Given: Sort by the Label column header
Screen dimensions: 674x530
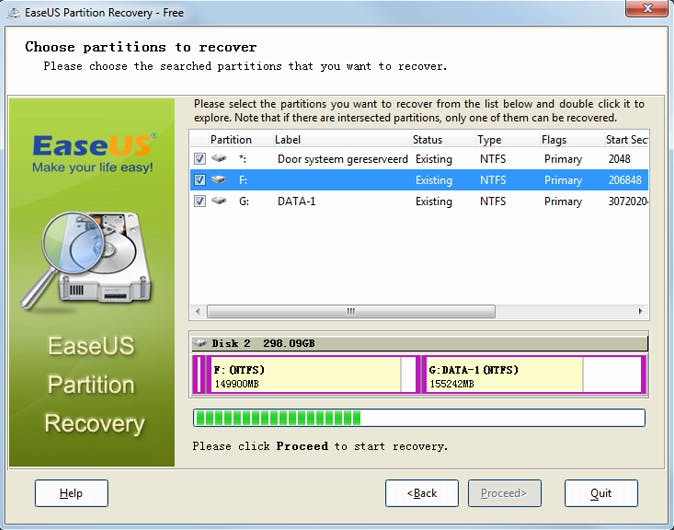Looking at the screenshot, I should coord(288,140).
